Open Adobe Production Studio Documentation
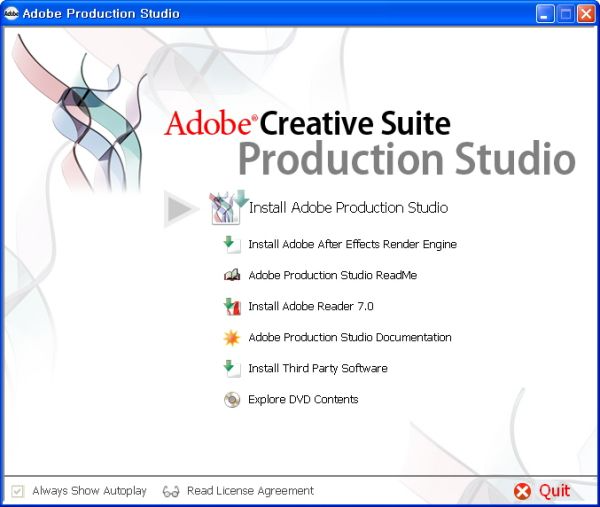Image resolution: width=600 pixels, height=507 pixels. pos(350,337)
